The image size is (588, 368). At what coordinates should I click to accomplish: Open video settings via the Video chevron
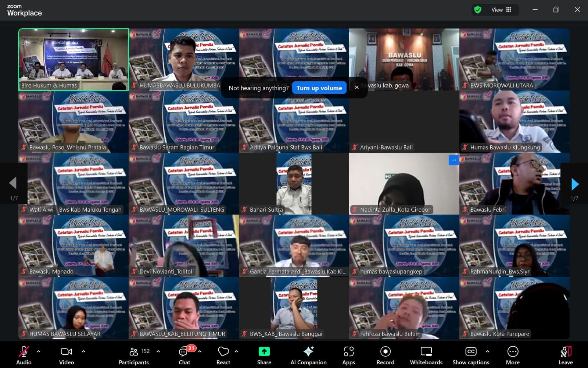click(84, 351)
